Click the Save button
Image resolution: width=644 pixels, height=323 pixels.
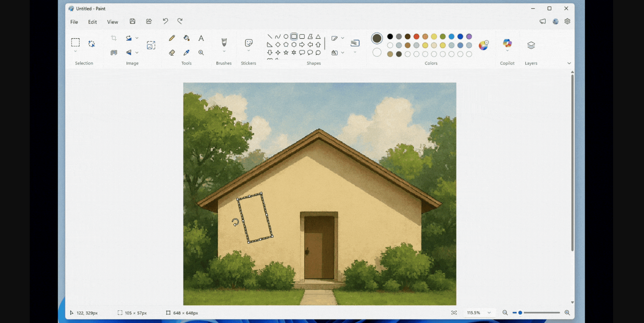pyautogui.click(x=132, y=22)
